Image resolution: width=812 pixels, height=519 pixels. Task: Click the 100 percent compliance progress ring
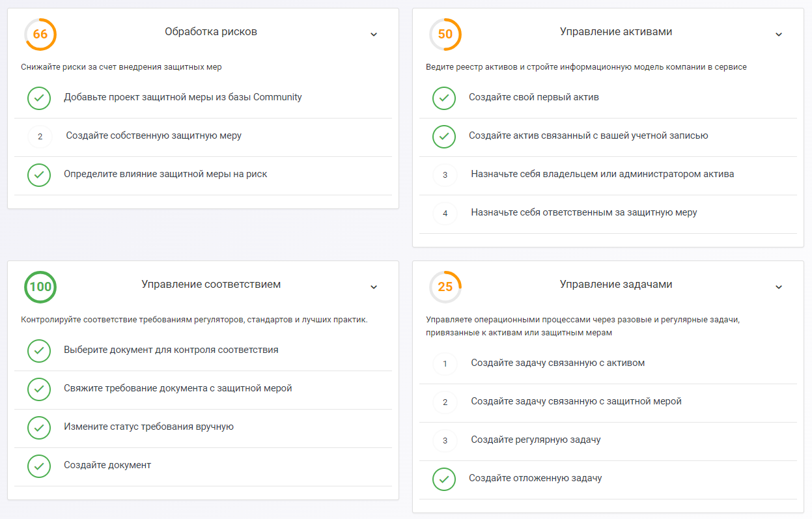(x=40, y=287)
